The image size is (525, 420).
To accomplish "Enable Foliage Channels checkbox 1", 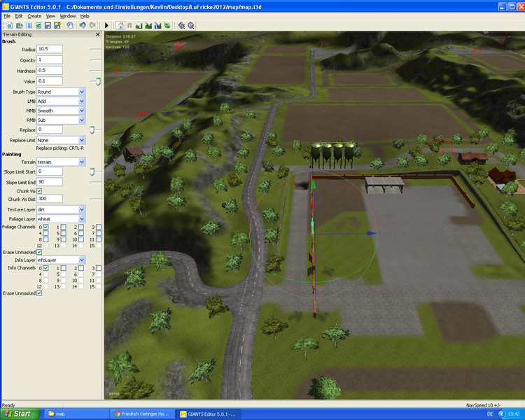I will coord(63,227).
